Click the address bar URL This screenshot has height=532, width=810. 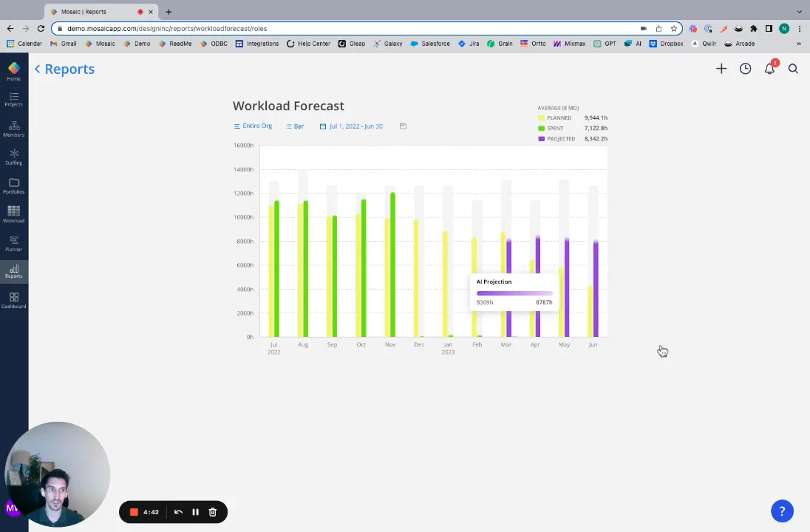(x=167, y=28)
